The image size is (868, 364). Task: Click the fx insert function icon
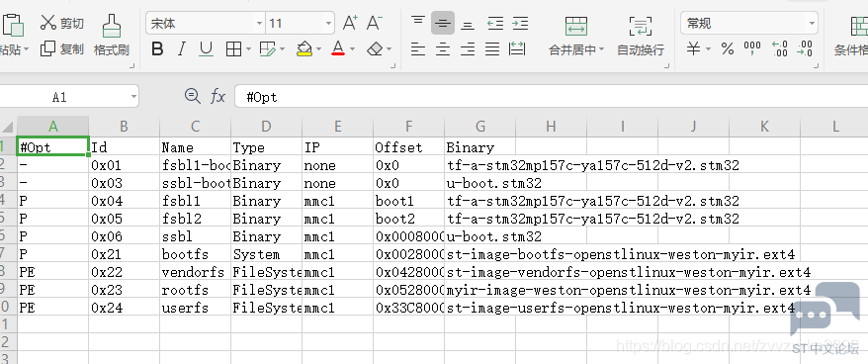(x=218, y=97)
